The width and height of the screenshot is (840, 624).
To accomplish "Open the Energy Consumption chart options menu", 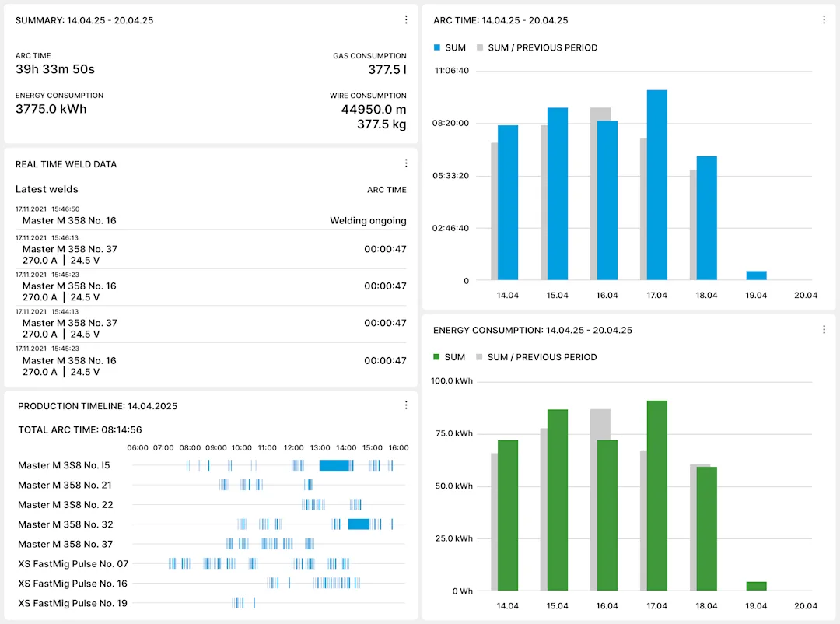I will pyautogui.click(x=824, y=329).
